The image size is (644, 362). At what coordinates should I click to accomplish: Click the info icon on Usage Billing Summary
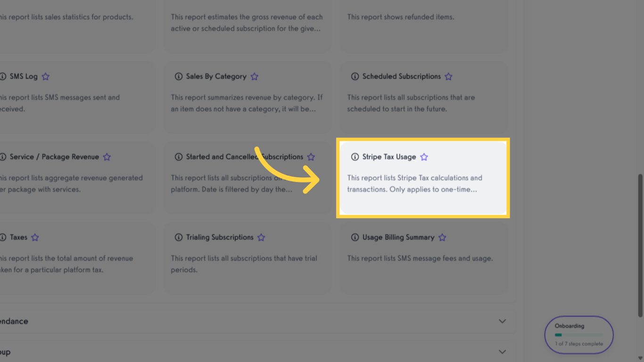tap(354, 237)
